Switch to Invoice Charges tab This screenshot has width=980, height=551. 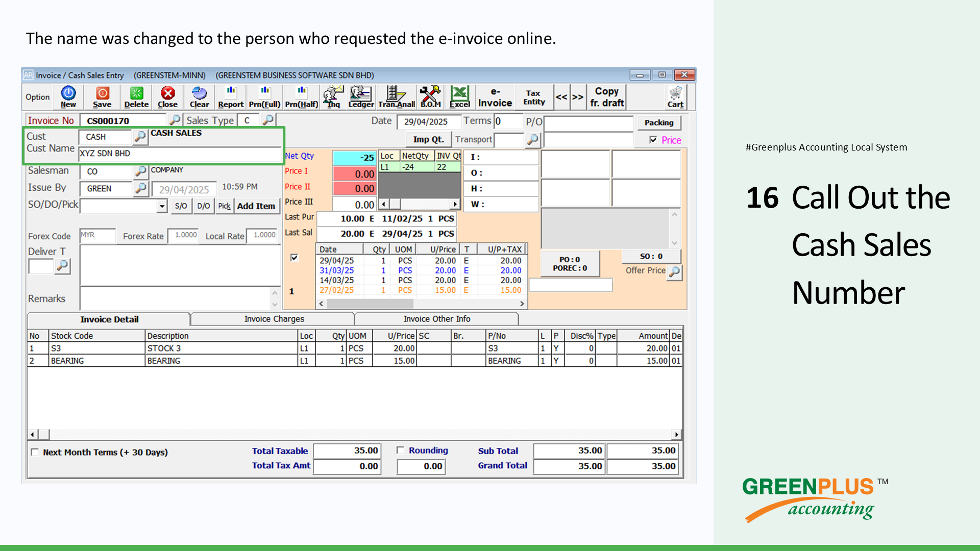click(x=274, y=319)
